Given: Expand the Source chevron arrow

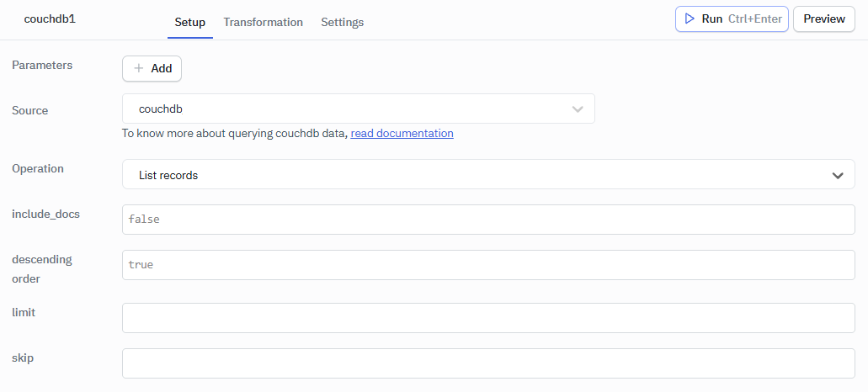Looking at the screenshot, I should coord(578,109).
